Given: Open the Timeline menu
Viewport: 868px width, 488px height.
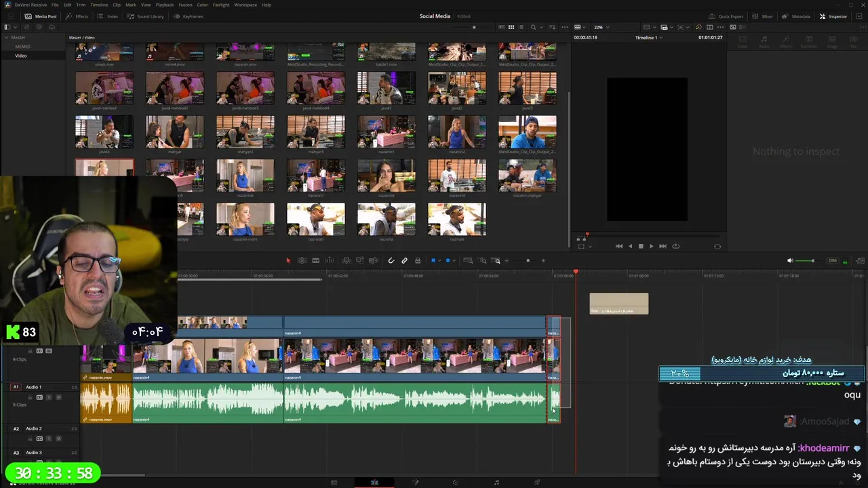Looking at the screenshot, I should coord(99,5).
